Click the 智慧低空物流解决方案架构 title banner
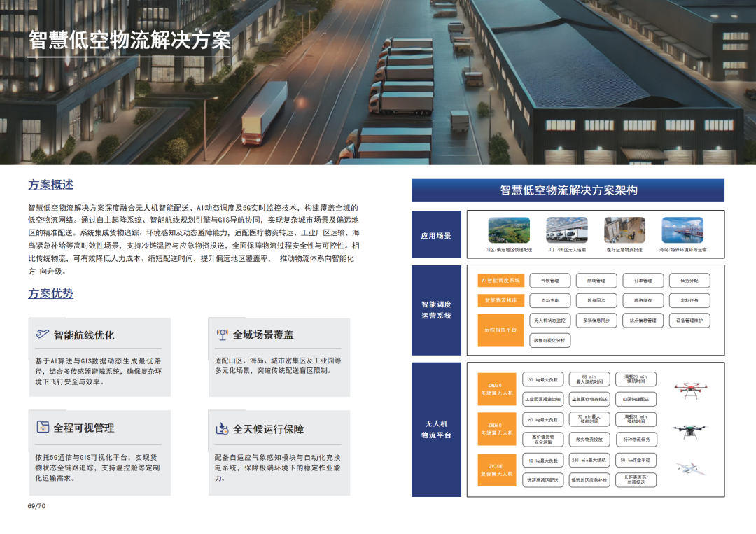The width and height of the screenshot is (756, 534). pyautogui.click(x=568, y=190)
